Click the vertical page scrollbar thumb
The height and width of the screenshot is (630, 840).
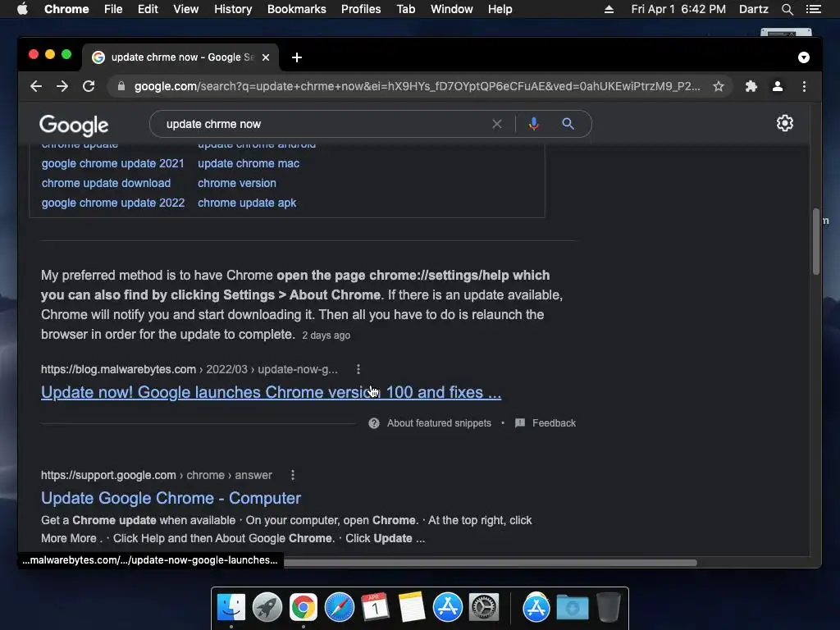pos(816,241)
